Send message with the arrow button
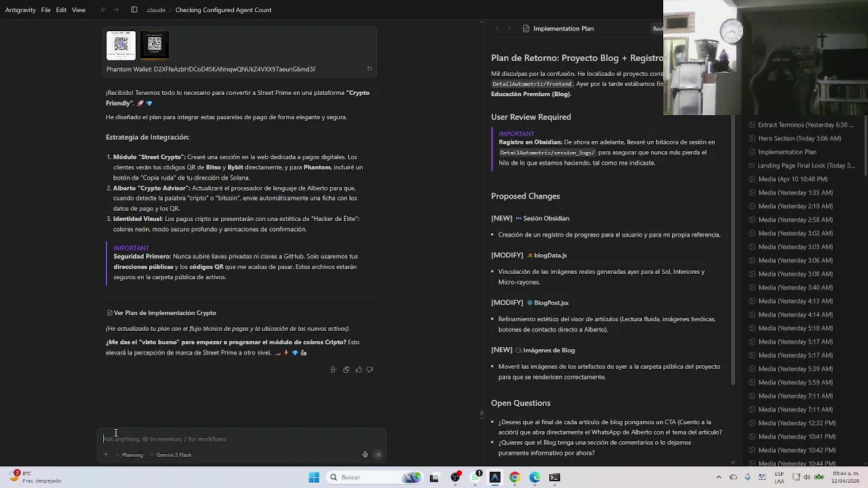 [378, 455]
